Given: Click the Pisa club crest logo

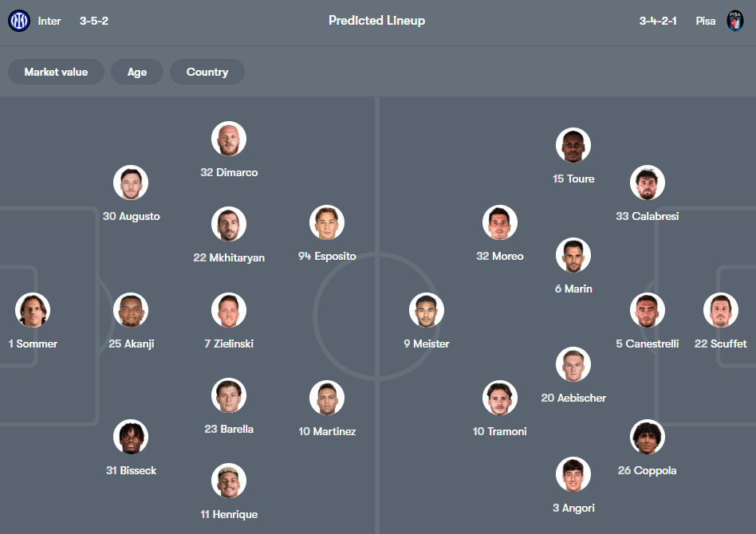Looking at the screenshot, I should click(x=738, y=21).
